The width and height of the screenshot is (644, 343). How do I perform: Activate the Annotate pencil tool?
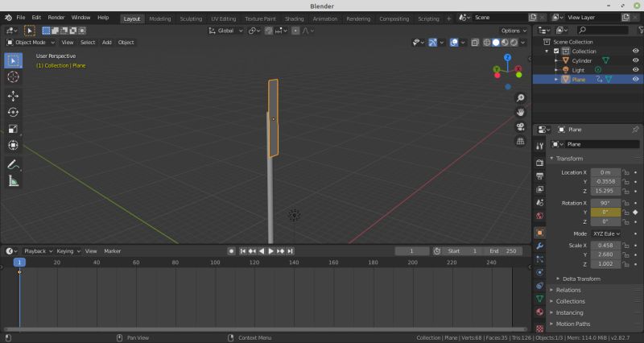pos(13,165)
